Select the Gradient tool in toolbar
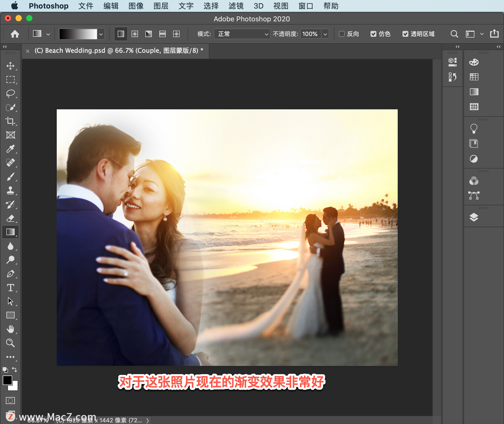 pos(10,232)
